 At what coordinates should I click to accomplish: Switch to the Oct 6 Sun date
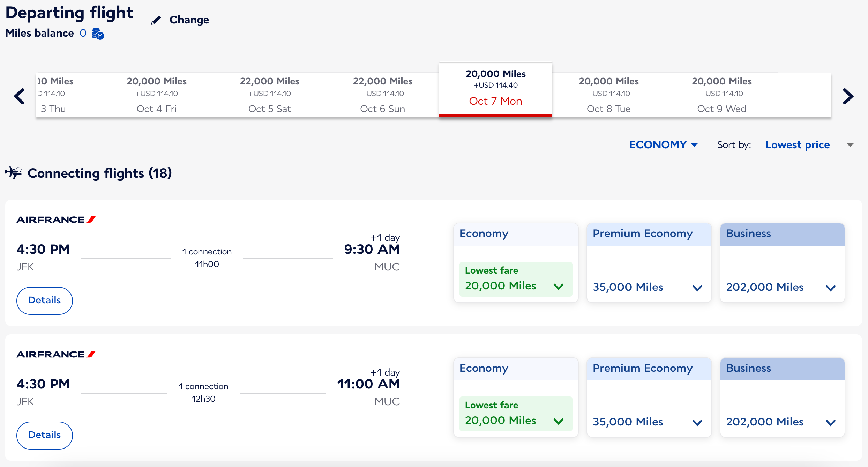click(x=382, y=95)
